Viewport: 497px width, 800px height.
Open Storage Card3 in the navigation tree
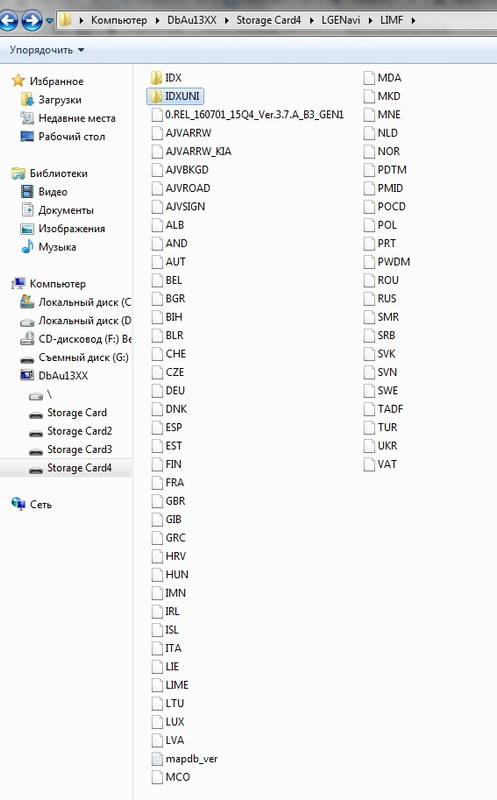click(80, 449)
